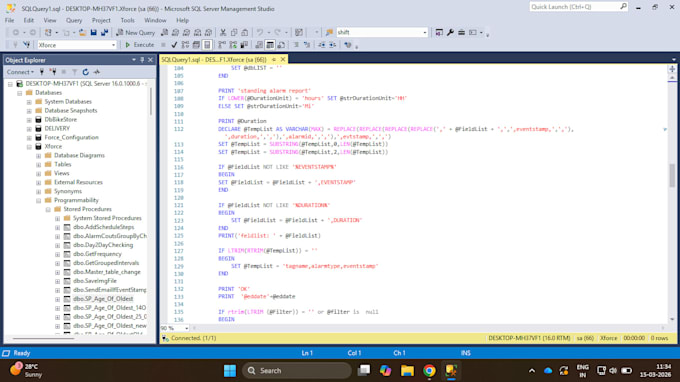
Task: Undo the last edit
Action: click(x=260, y=33)
